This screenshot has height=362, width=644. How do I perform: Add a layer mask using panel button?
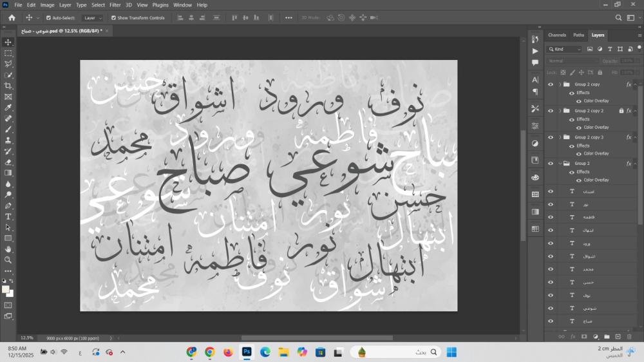click(584, 336)
